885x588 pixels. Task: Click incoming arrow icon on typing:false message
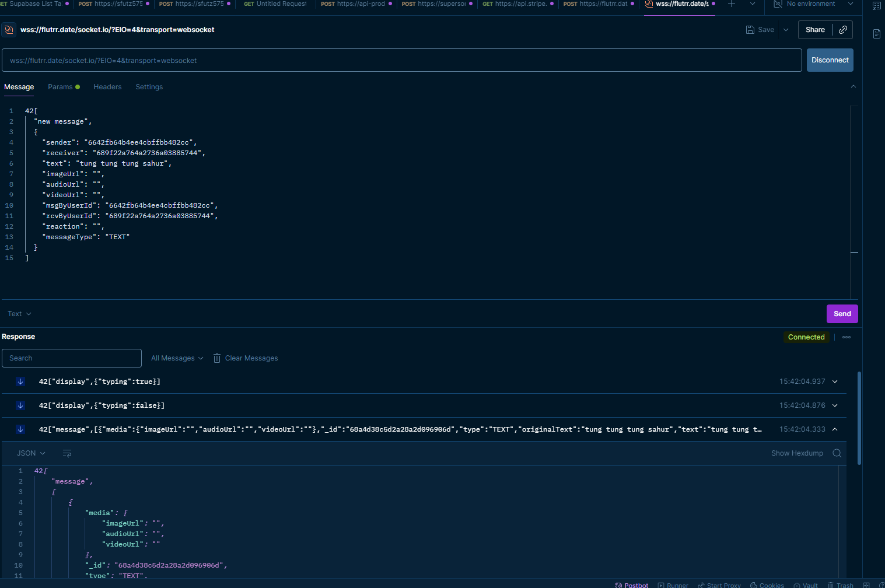click(20, 405)
